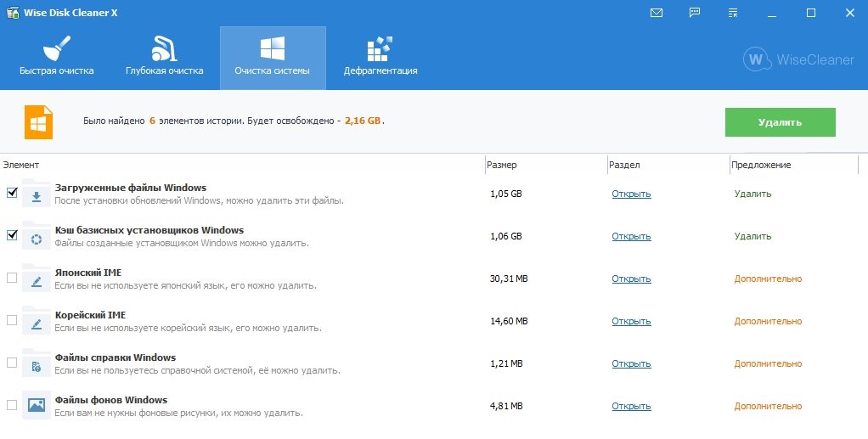Click the installer cache icon of Кэш базисных установщиков

coord(36,236)
